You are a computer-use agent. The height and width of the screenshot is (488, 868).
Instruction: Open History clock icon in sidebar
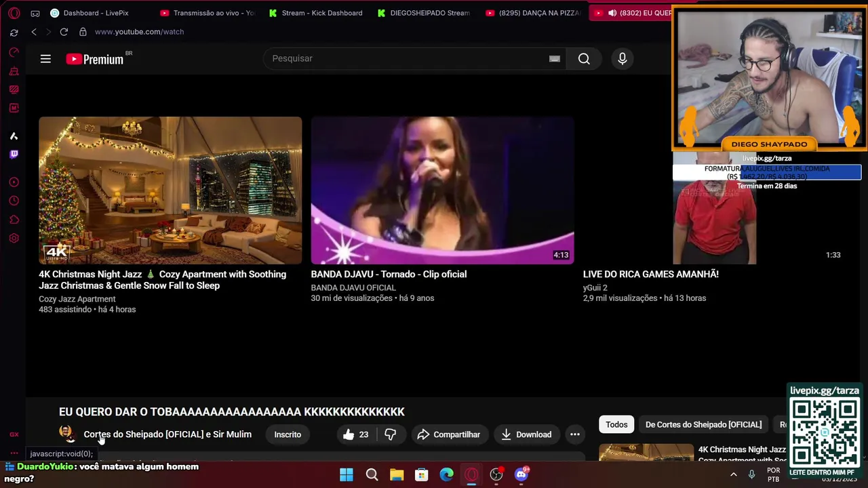click(x=14, y=201)
